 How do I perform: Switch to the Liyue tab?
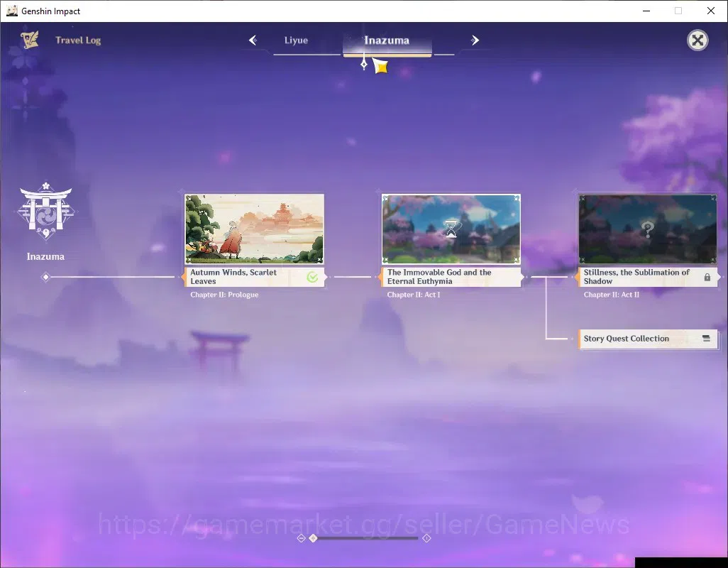pyautogui.click(x=296, y=40)
